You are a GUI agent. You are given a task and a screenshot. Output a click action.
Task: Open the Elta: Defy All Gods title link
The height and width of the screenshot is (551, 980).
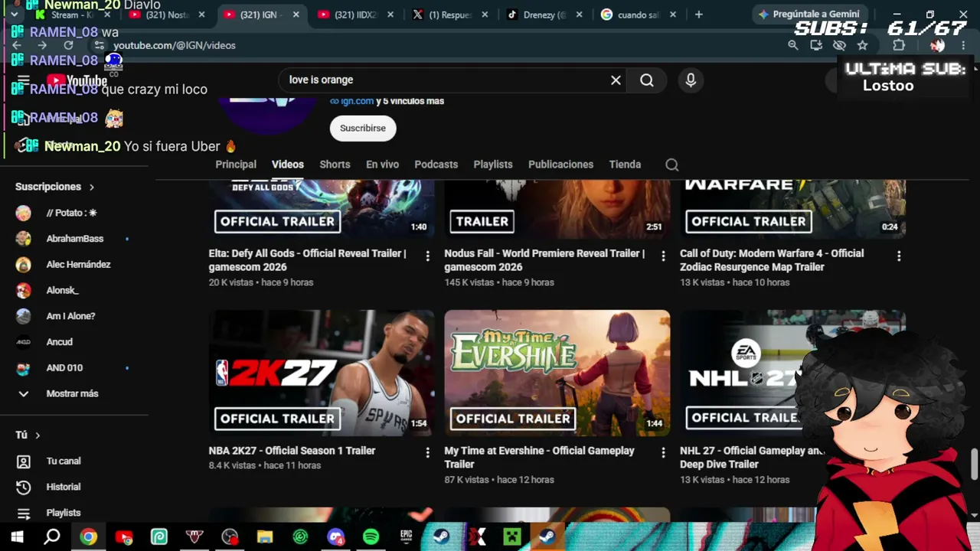click(308, 260)
